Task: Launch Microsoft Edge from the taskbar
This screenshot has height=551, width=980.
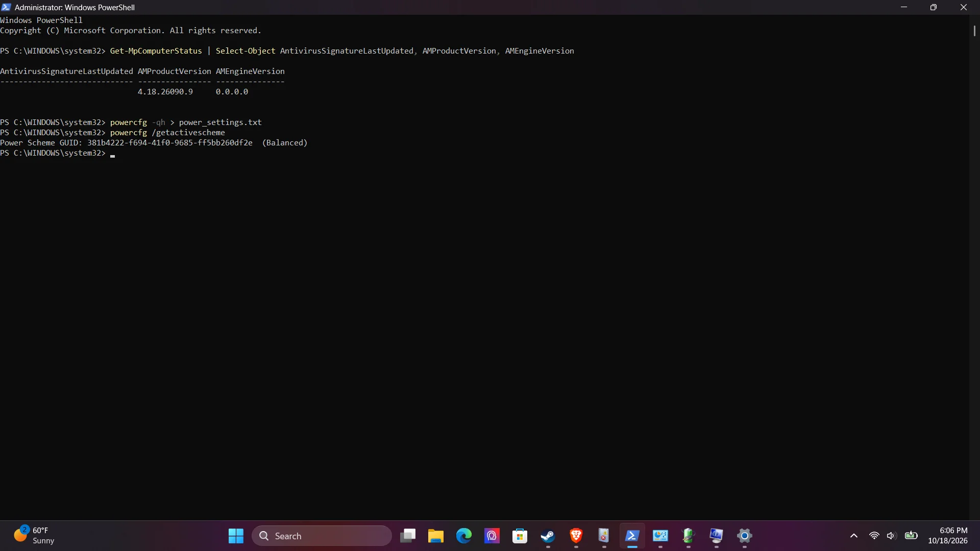Action: click(x=463, y=536)
